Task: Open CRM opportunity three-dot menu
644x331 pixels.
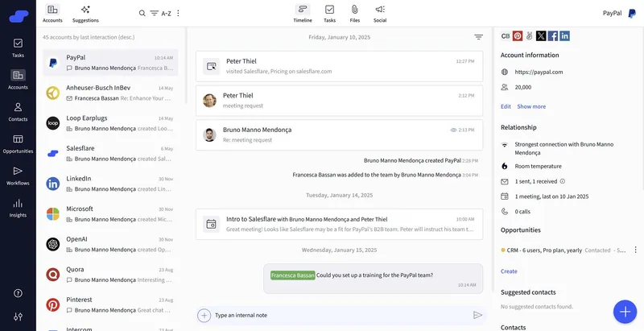Action: (635, 250)
